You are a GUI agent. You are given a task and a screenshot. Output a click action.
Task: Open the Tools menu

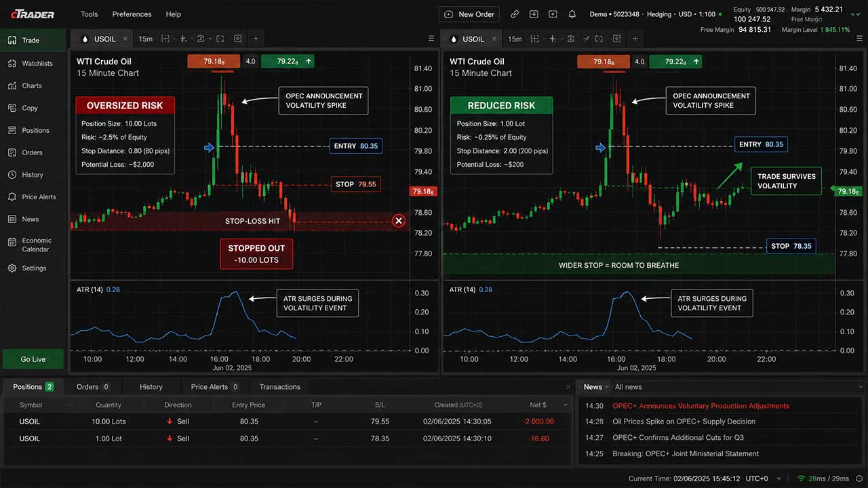pyautogui.click(x=89, y=14)
